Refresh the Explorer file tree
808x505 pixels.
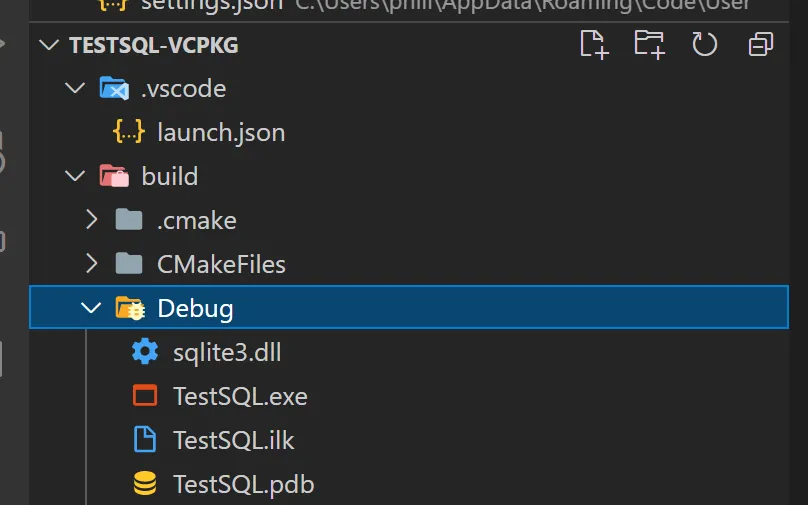704,44
